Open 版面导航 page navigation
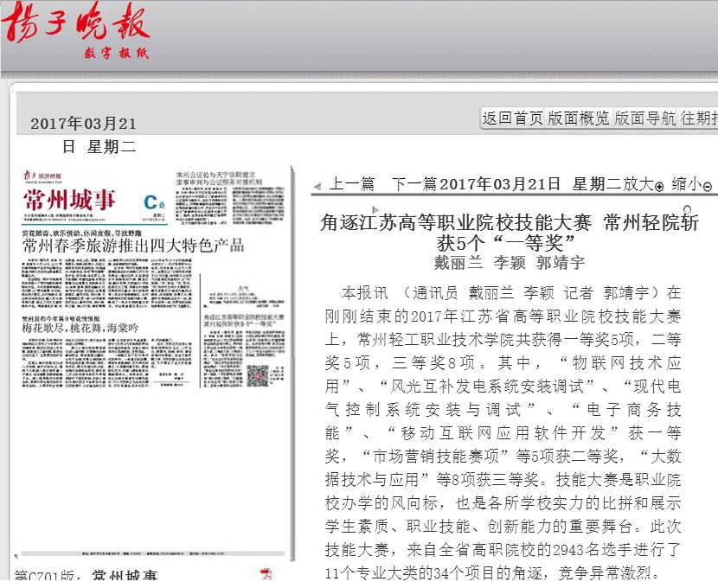Viewport: 718px width, 588px height. click(x=645, y=118)
